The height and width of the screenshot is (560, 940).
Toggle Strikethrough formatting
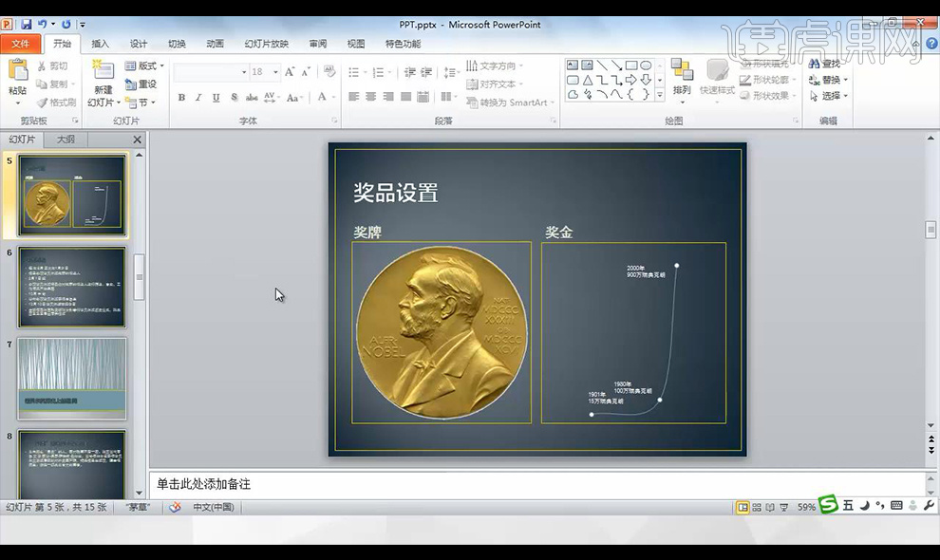tap(252, 97)
